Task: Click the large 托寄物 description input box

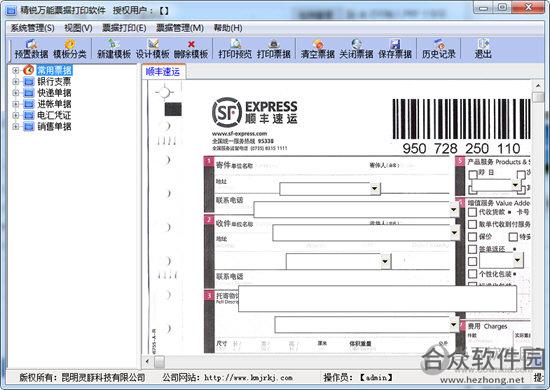Action: 377,298
